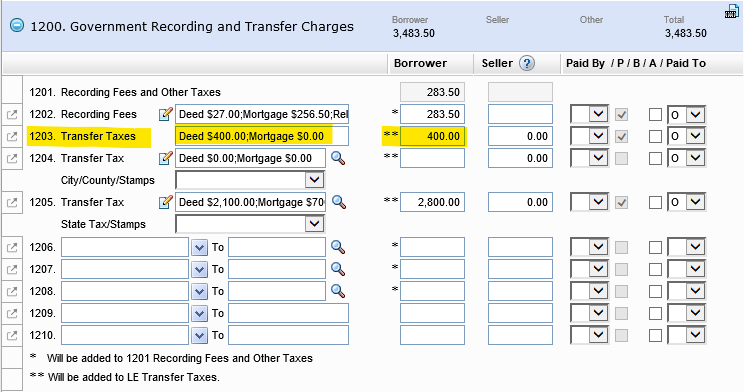Open Paid By dropdown on line 1203

[589, 137]
